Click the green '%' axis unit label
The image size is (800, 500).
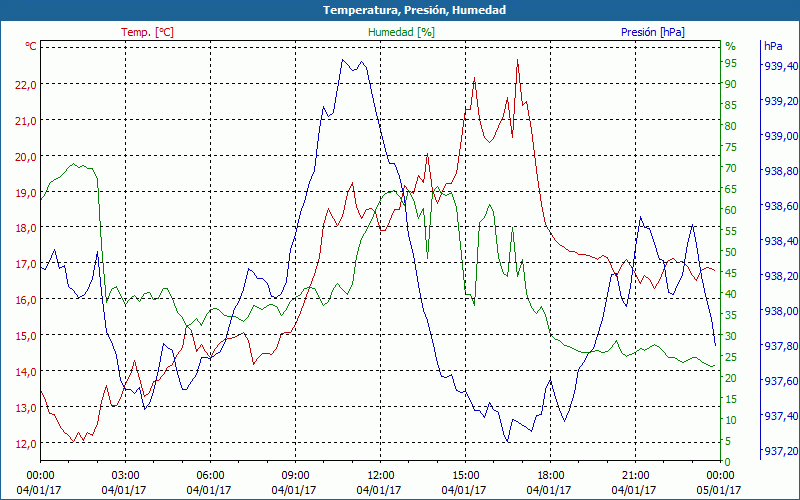[731, 46]
